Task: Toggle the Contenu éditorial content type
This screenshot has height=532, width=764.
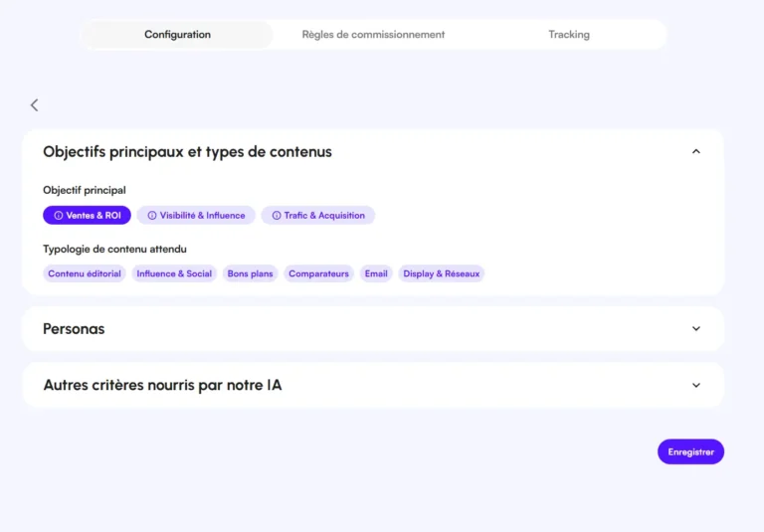Action: coord(85,273)
